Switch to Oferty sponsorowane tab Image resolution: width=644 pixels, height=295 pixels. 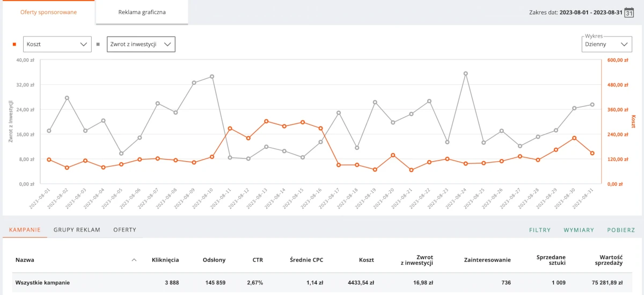[x=48, y=12]
